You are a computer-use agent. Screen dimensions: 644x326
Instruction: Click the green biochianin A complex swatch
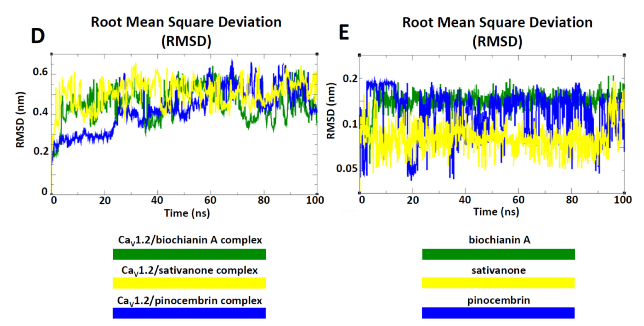pos(189,254)
